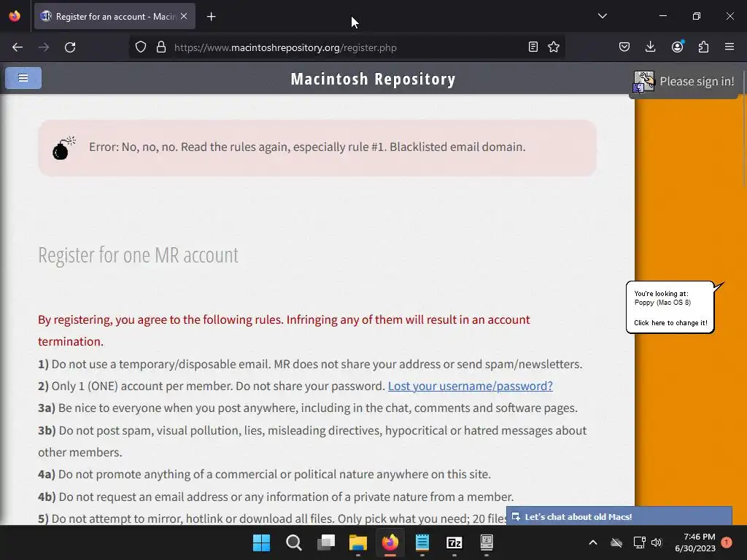Show hidden system tray icons chevron
This screenshot has height=560, width=747.
coord(593,542)
